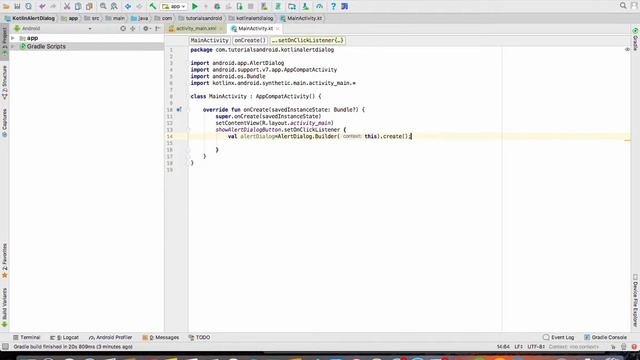
Task: Open the Terminal tool window
Action: [x=27, y=338]
